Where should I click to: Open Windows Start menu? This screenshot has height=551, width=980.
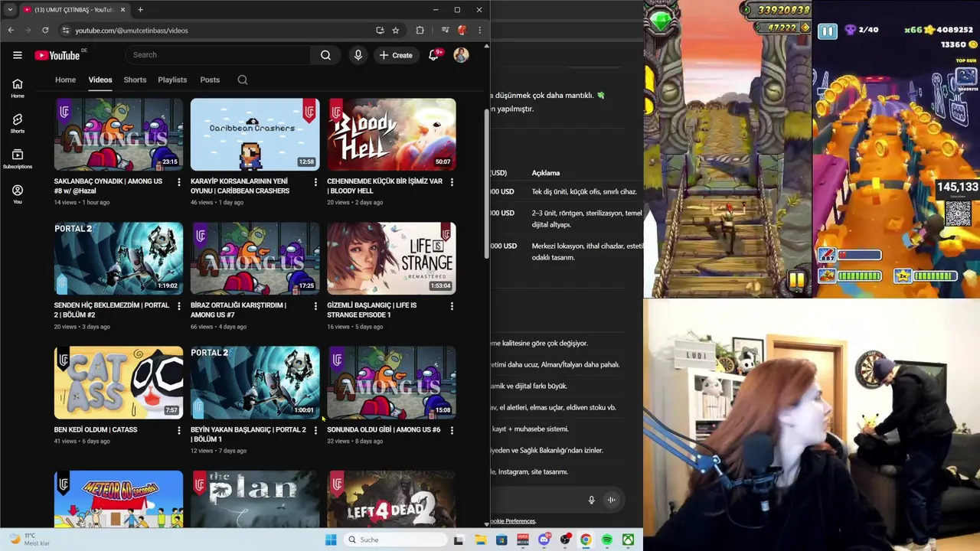pyautogui.click(x=331, y=540)
